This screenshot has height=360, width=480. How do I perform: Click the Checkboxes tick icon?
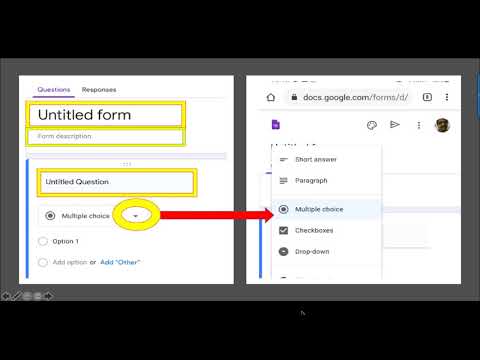pos(283,230)
